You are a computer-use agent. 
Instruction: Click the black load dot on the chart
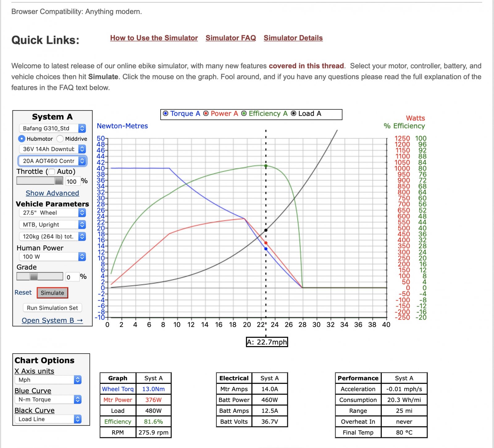[266, 230]
